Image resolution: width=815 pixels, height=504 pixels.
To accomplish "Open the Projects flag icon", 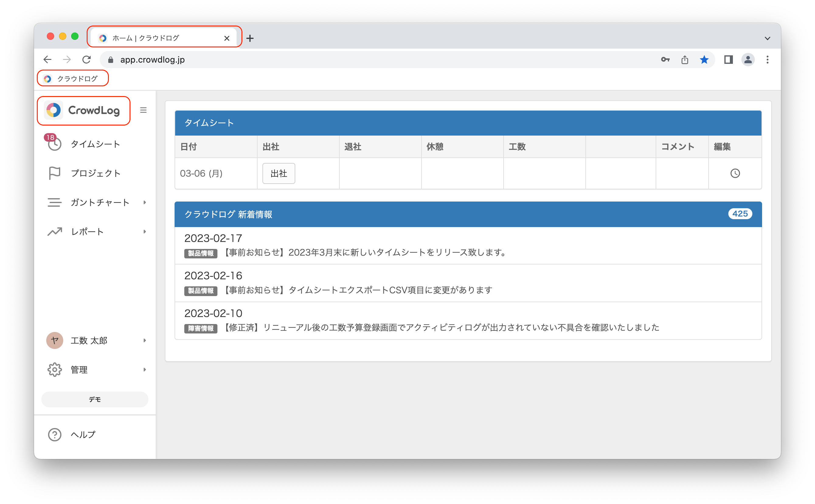I will click(54, 173).
